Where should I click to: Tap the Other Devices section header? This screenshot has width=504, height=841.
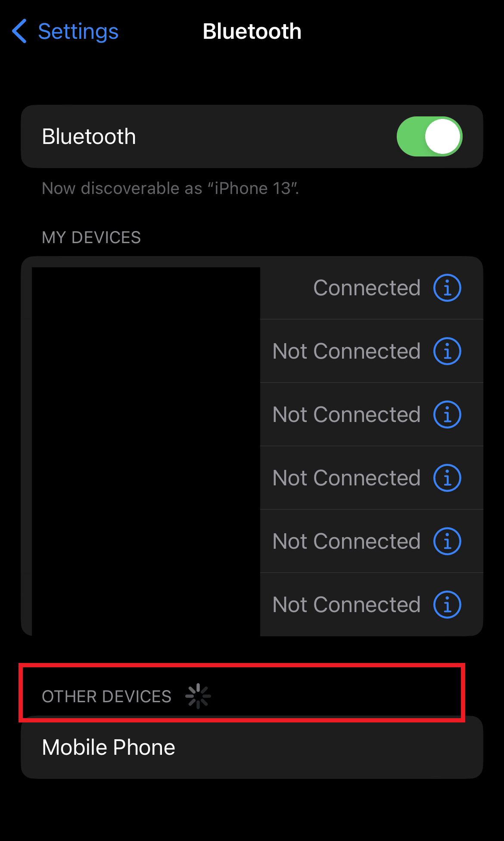pyautogui.click(x=106, y=697)
